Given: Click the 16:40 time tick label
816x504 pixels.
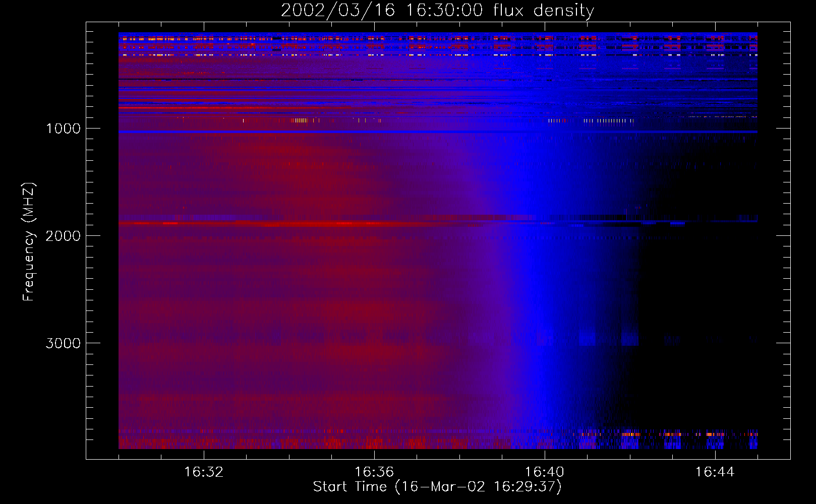Looking at the screenshot, I should pos(545,472).
